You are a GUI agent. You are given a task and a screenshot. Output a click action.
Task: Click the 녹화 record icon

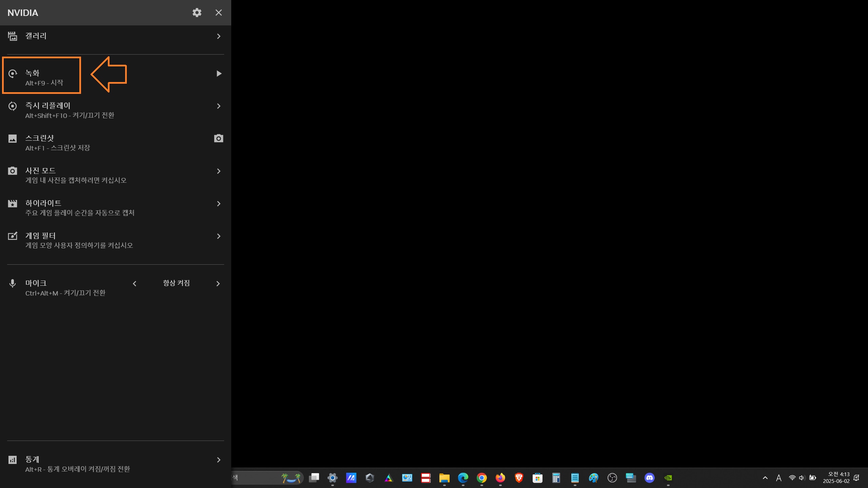coord(13,74)
